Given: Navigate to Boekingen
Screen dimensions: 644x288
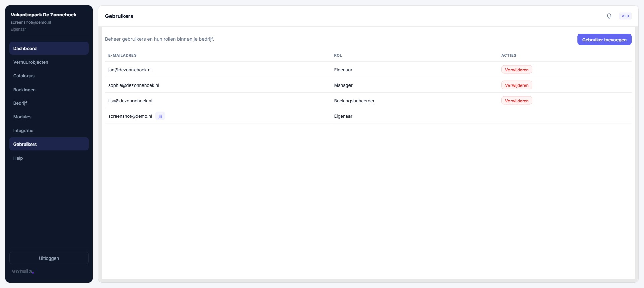Looking at the screenshot, I should (x=49, y=90).
